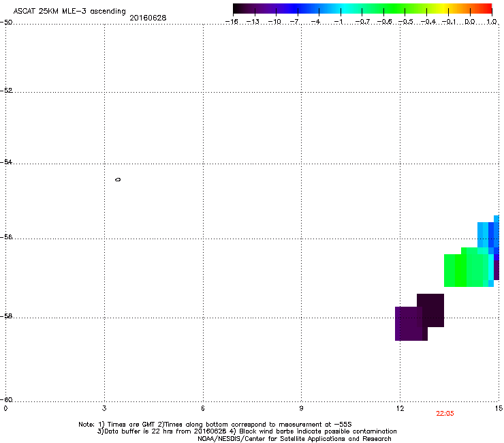Click the color bar label '-0.7'
This screenshot has height=443, width=504.
[362, 22]
